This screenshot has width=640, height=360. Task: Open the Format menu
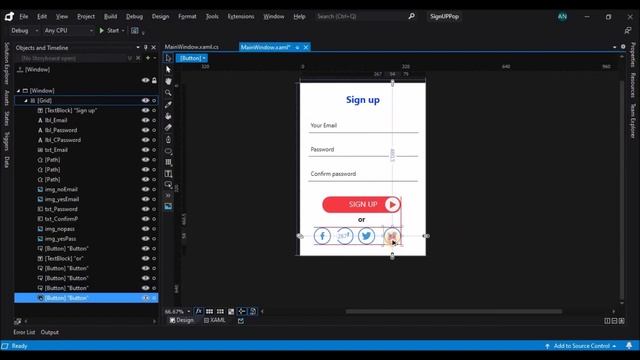pos(187,16)
